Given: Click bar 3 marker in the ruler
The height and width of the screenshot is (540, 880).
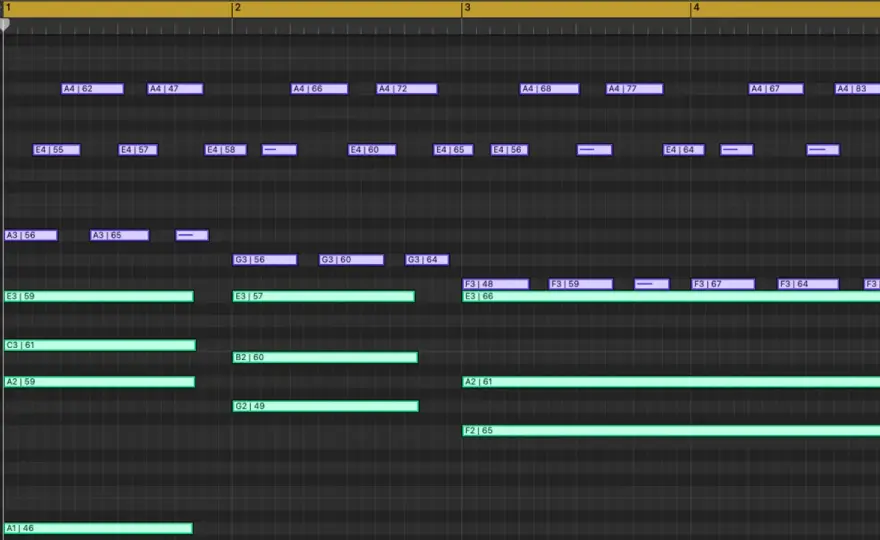Looking at the screenshot, I should (x=468, y=7).
